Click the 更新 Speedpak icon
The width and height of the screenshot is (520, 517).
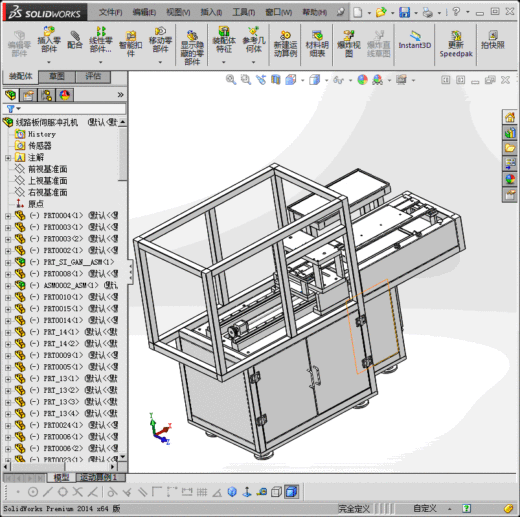pos(456,44)
